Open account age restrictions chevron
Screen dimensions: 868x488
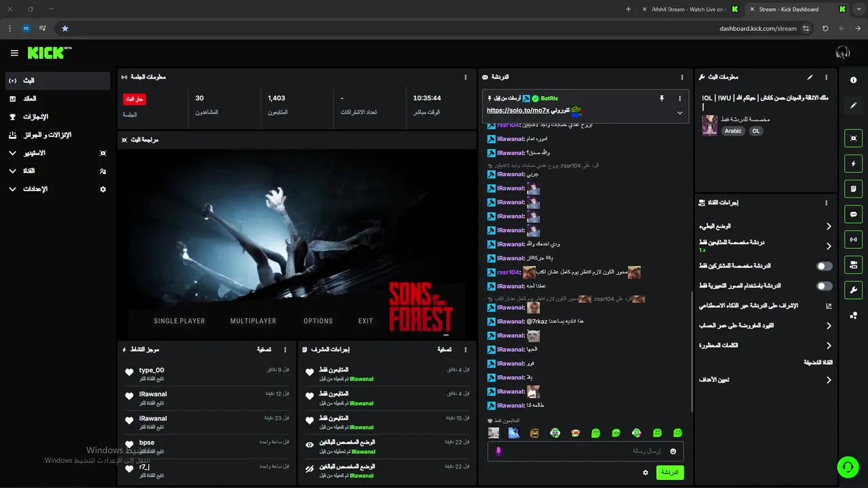(x=829, y=326)
